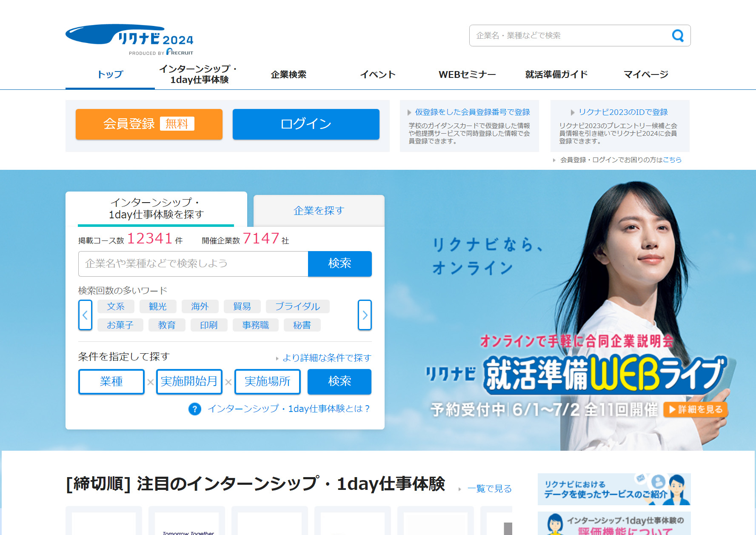Screen dimensions: 756x535
Task: Select the お菓子 keyword tag
Action: click(x=120, y=325)
